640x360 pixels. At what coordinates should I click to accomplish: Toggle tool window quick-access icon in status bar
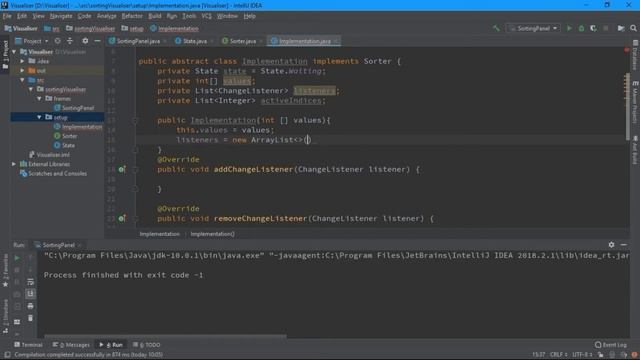tap(7, 355)
